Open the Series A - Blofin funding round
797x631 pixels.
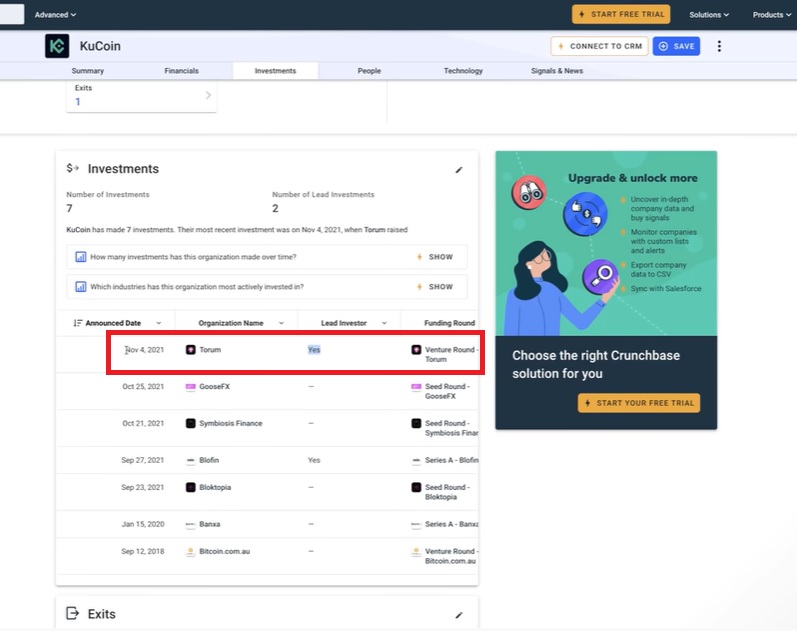[x=451, y=460]
